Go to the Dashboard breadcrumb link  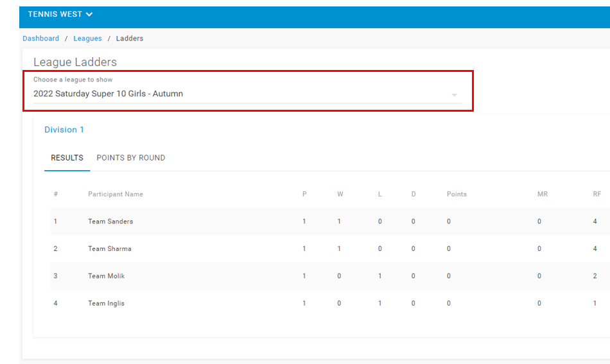click(x=41, y=39)
